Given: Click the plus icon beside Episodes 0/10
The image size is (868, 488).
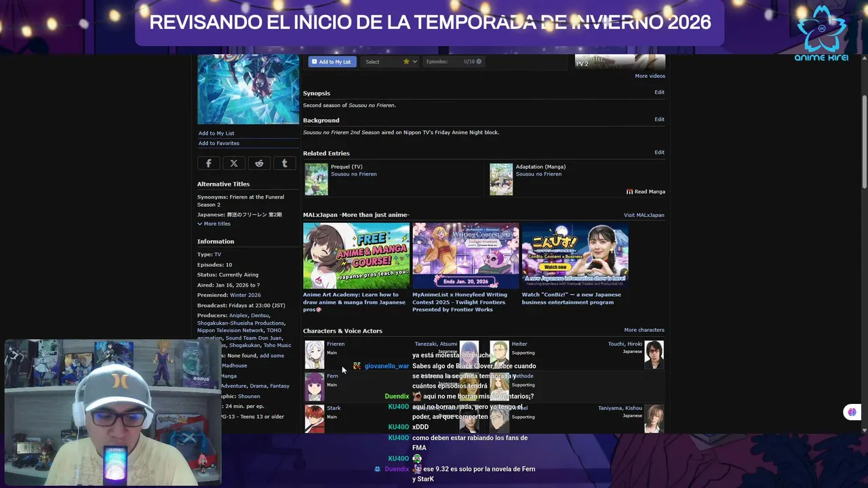Looking at the screenshot, I should pos(479,62).
